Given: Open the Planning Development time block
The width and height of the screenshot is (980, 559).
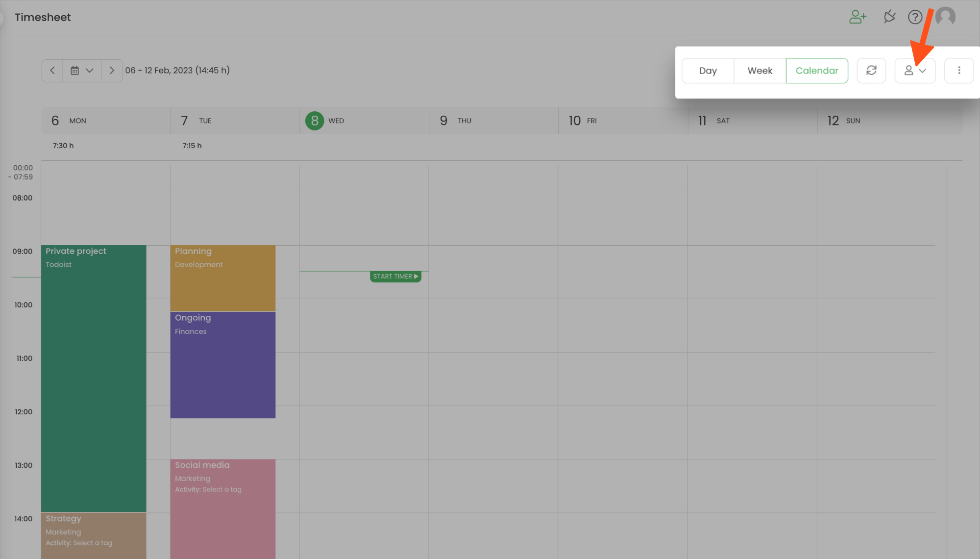Looking at the screenshot, I should 222,278.
